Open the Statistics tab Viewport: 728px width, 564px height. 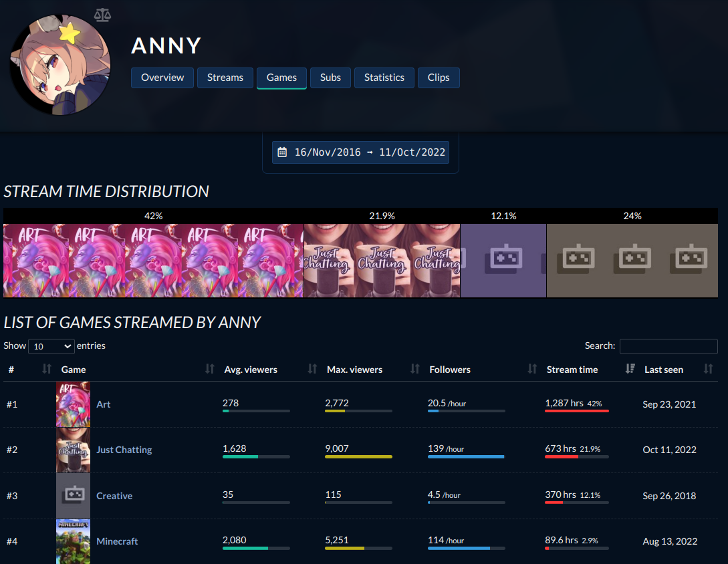[384, 78]
